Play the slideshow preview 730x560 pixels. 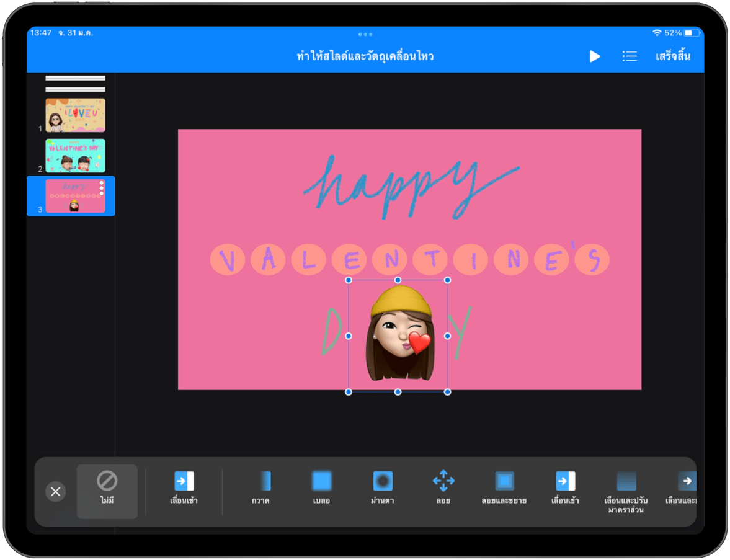pyautogui.click(x=594, y=56)
